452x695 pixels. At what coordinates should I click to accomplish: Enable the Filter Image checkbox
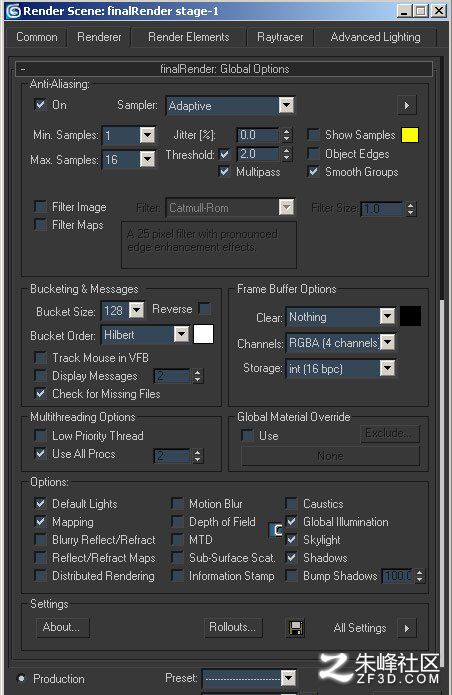(x=40, y=207)
